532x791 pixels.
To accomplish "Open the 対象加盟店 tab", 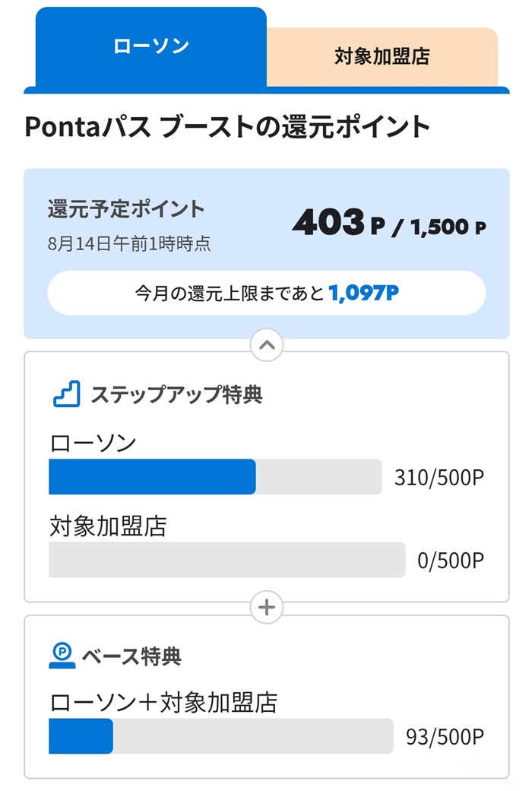I will 382,56.
